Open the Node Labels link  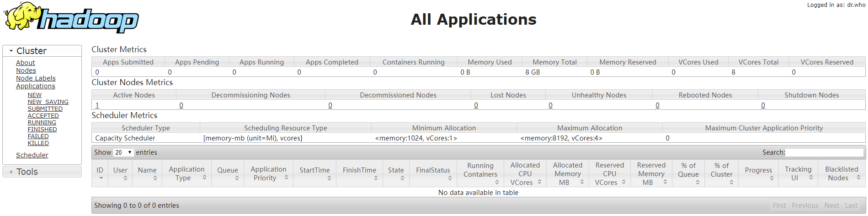[x=36, y=78]
